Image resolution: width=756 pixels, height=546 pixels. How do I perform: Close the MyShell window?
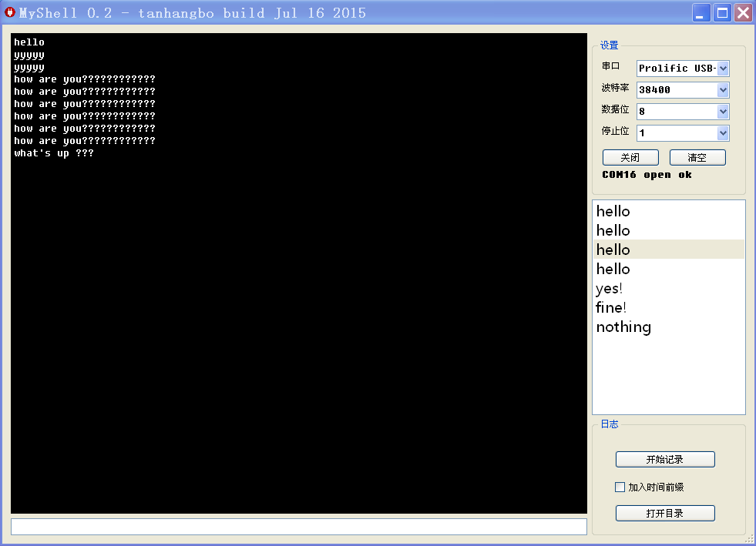point(743,13)
